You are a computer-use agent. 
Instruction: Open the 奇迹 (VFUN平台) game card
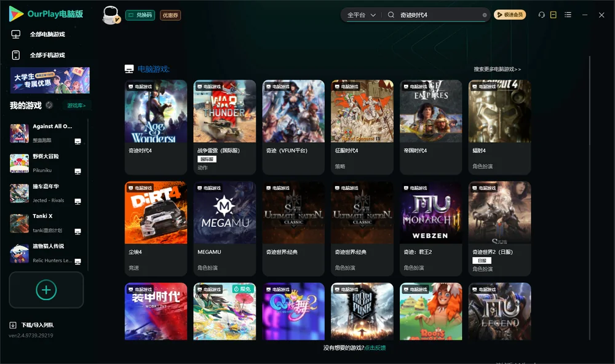tap(293, 127)
